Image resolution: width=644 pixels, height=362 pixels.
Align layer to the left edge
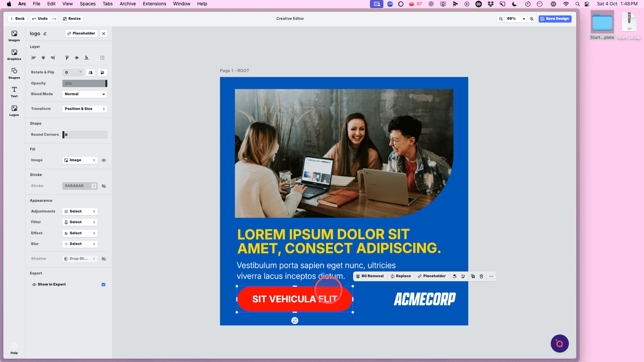[x=34, y=58]
